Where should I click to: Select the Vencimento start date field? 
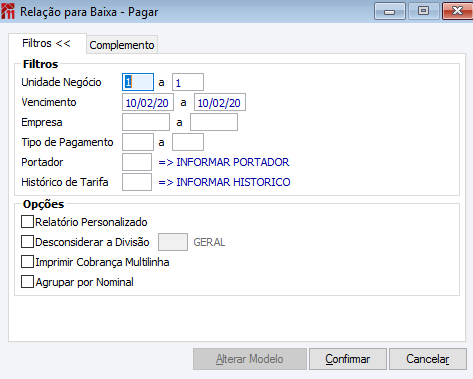(x=148, y=102)
